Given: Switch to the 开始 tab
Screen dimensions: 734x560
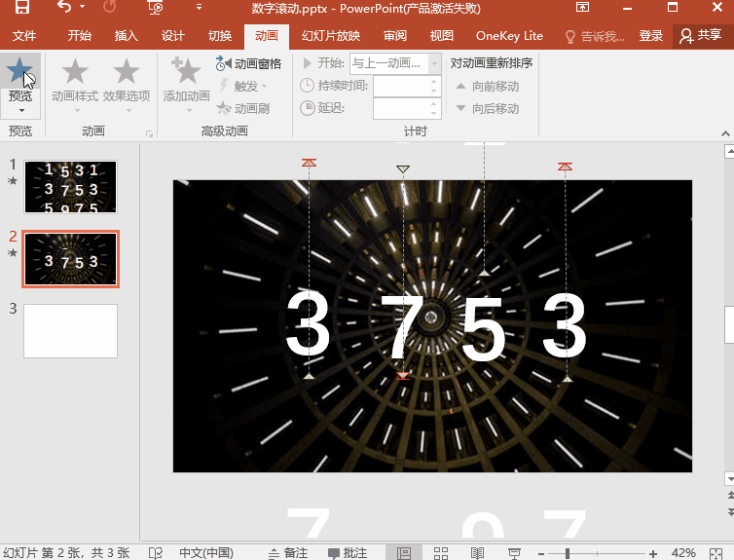Looking at the screenshot, I should point(79,36).
